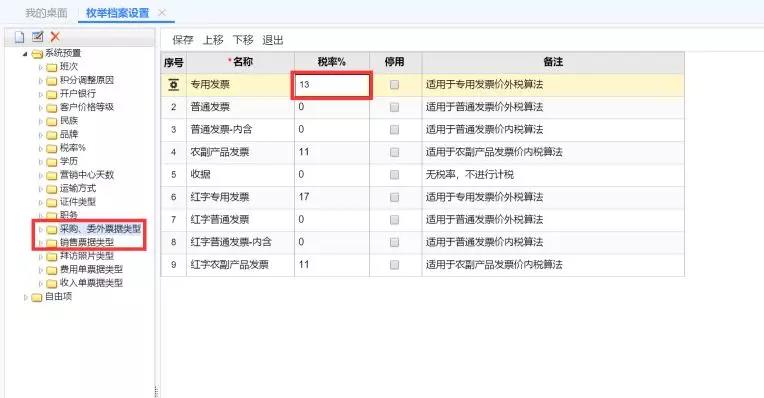This screenshot has width=764, height=398.
Task: Click the 下移 button
Action: (x=243, y=40)
